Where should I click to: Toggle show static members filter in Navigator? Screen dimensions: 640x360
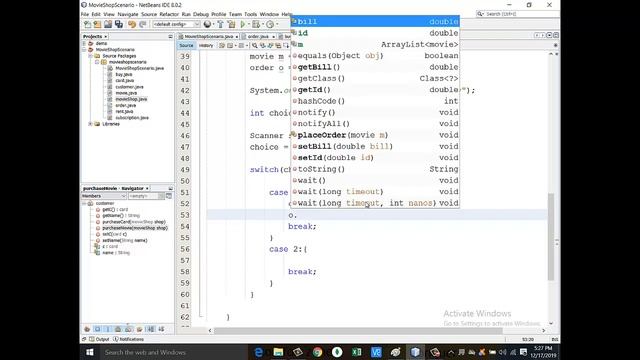pyautogui.click(x=107, y=329)
